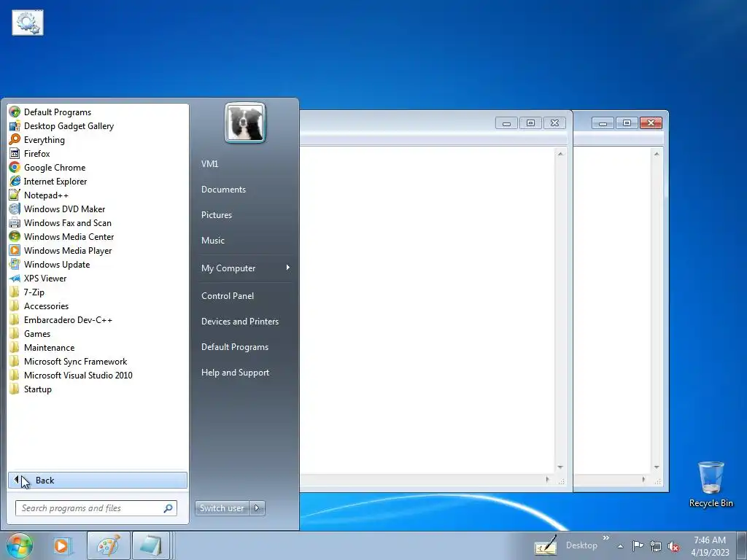Open Pictures from Start menu

(x=216, y=215)
